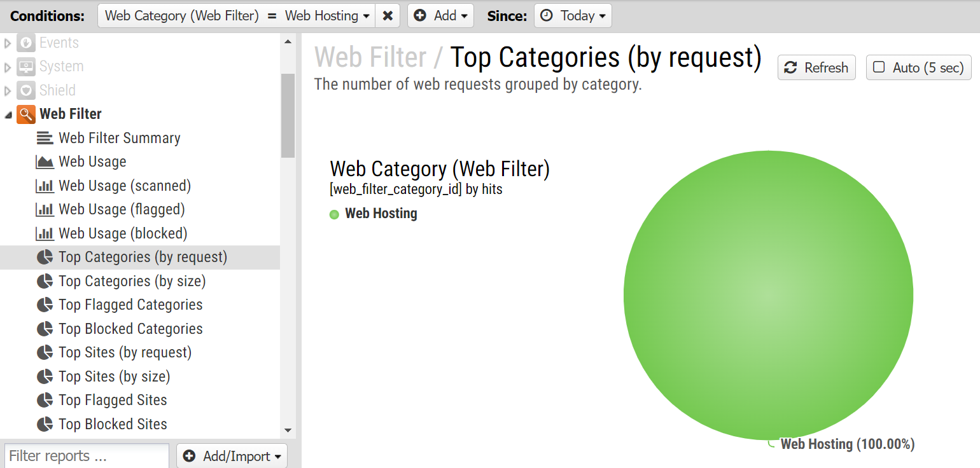Click the Top Blocked Sites pie icon
Screen dimensions: 980x468
[45, 424]
